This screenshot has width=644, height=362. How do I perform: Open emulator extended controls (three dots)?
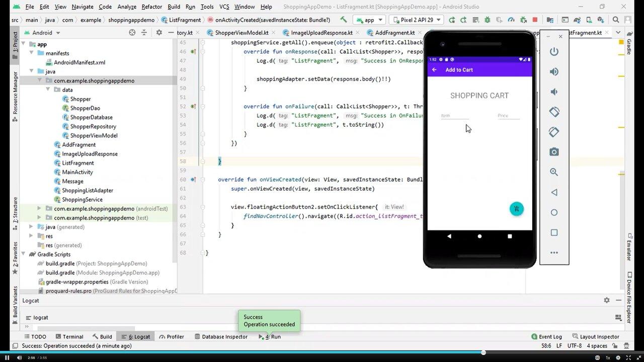coord(554,252)
